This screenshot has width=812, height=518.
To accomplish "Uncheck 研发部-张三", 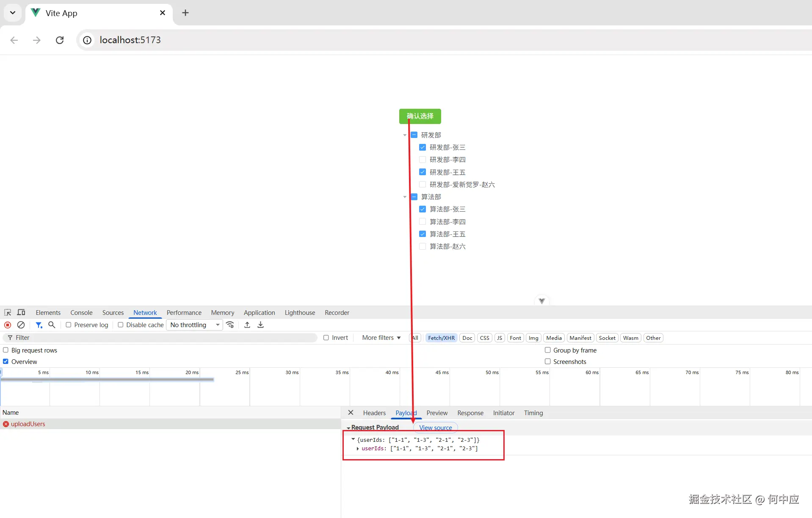I will (x=423, y=147).
